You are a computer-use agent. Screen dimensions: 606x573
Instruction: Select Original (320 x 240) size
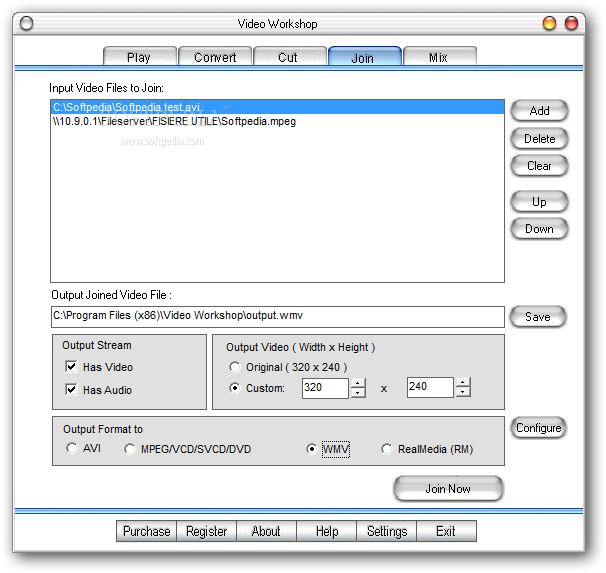tap(235, 367)
